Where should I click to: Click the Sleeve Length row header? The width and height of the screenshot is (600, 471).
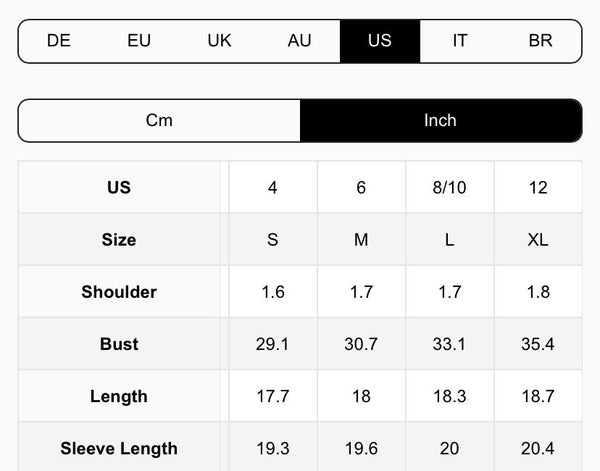(119, 448)
